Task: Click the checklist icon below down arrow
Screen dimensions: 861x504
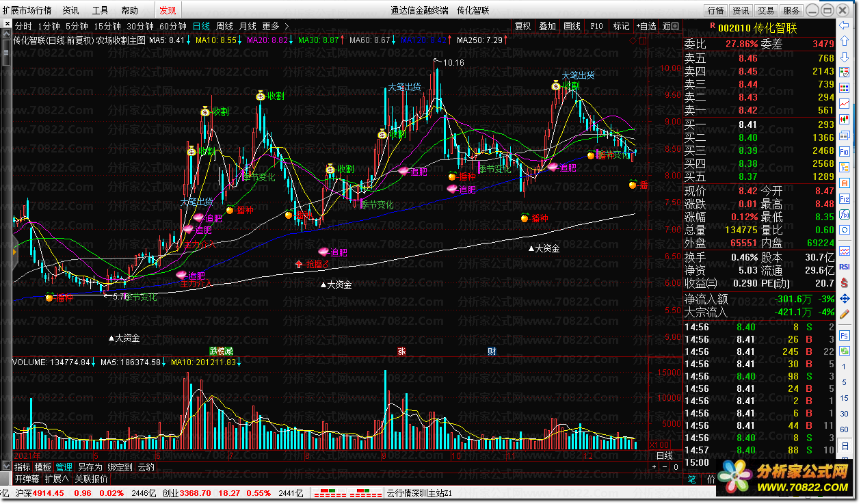Action: [845, 72]
